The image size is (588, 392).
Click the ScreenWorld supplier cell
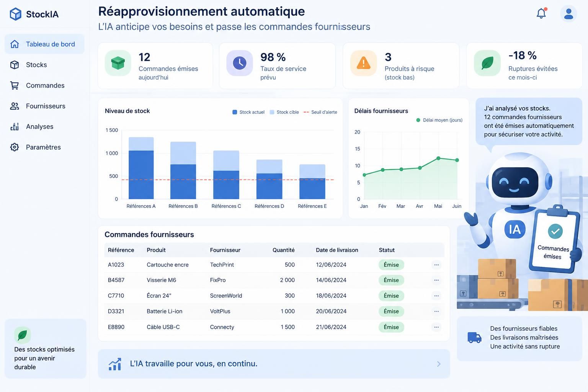(226, 296)
